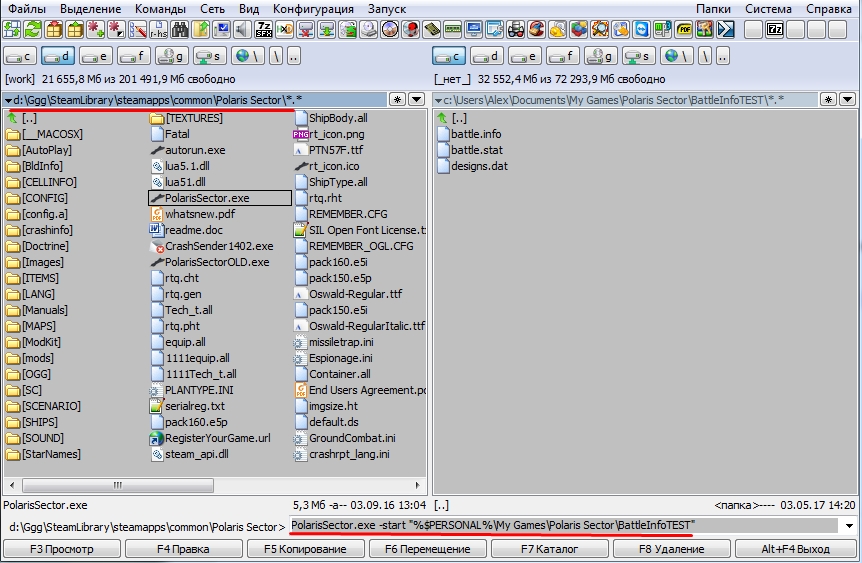Click F7 Каталог button

[549, 549]
